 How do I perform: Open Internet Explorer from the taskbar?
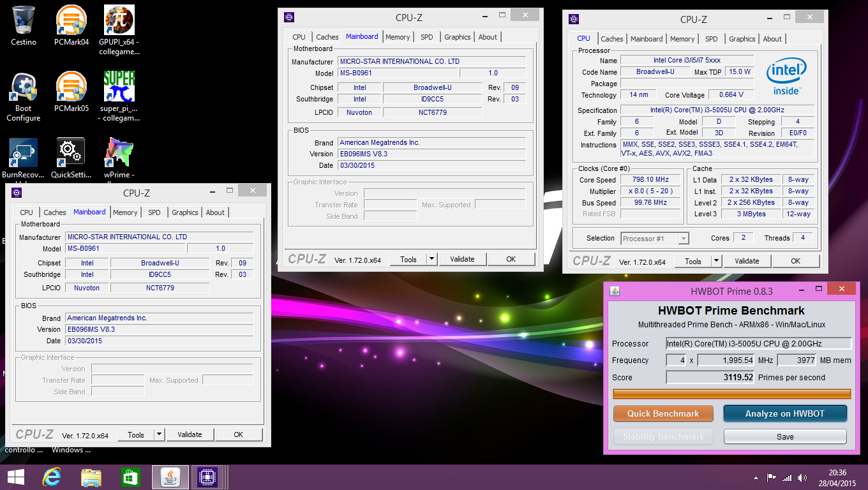click(x=51, y=477)
